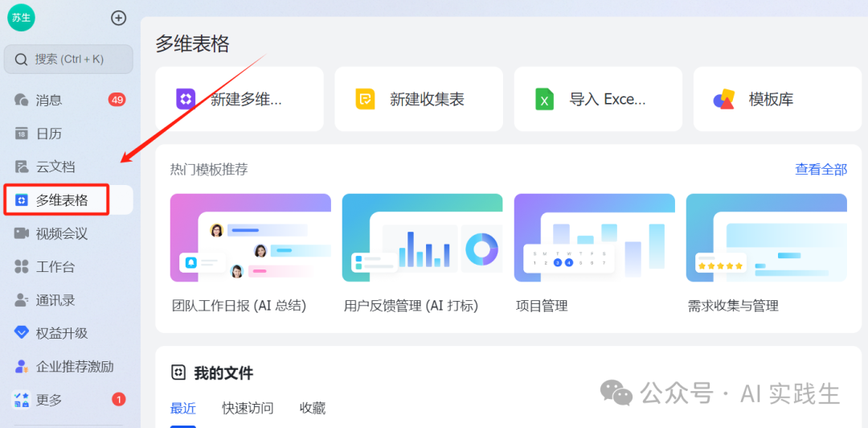Screen dimensions: 868x428
Task: Click the 视频会议 camera icon
Action: 21,233
